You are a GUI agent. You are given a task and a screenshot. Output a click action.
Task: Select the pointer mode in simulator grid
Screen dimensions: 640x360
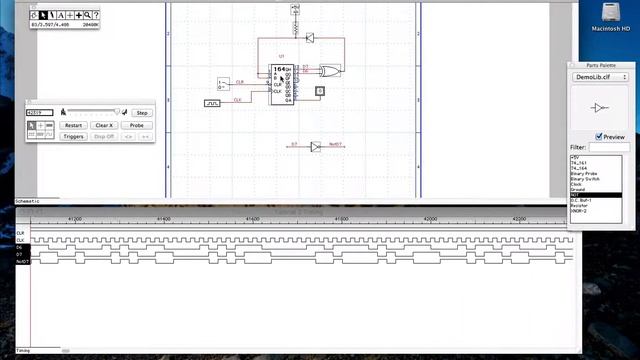pos(31,125)
